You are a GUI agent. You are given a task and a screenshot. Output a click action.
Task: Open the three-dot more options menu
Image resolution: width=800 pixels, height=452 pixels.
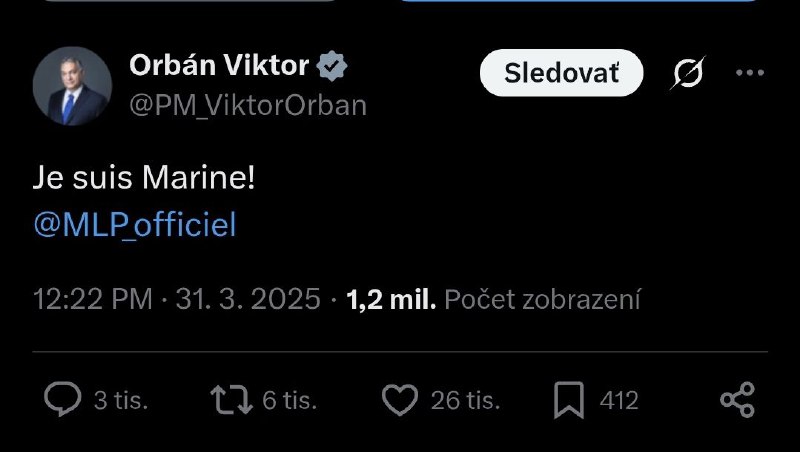pyautogui.click(x=749, y=73)
